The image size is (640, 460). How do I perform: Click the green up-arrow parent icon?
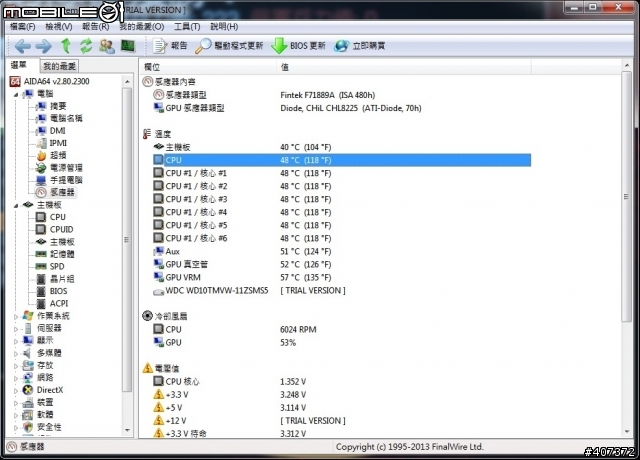(x=66, y=46)
